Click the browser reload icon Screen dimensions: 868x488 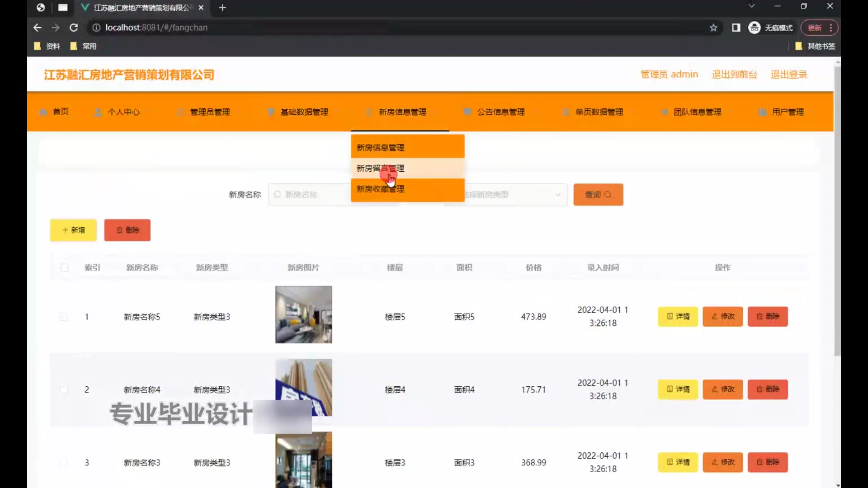[x=74, y=28]
